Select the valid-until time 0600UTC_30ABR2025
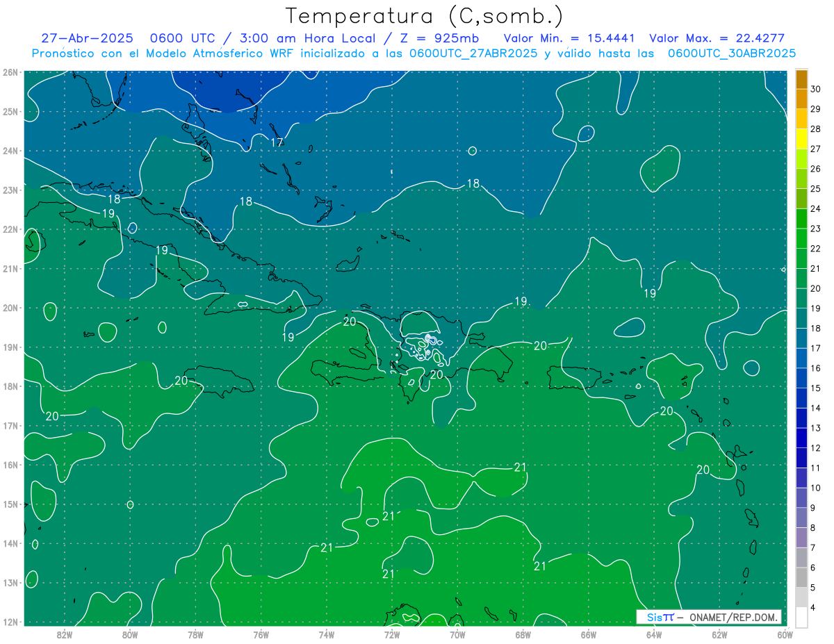834x644 pixels. pos(732,53)
